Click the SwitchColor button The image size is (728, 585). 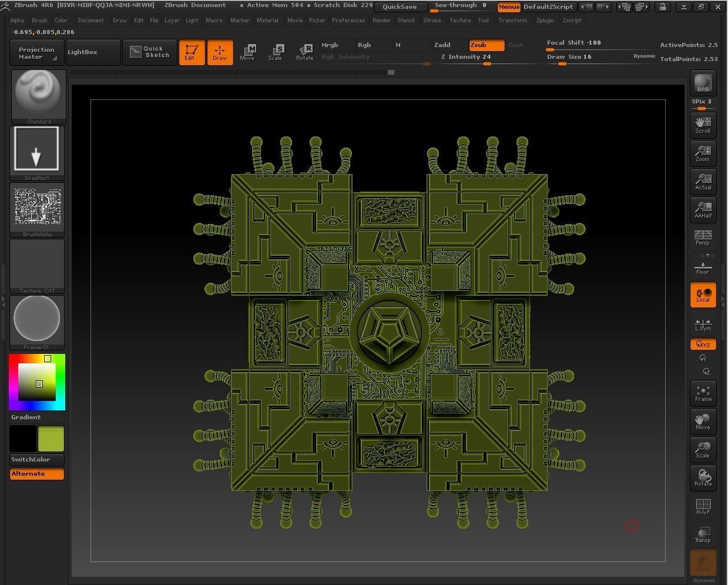click(37, 460)
